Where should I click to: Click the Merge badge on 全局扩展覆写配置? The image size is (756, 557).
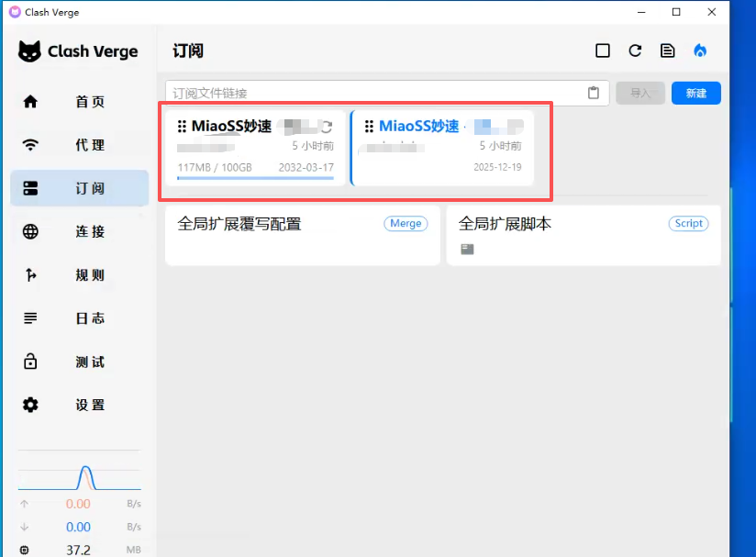coord(406,223)
